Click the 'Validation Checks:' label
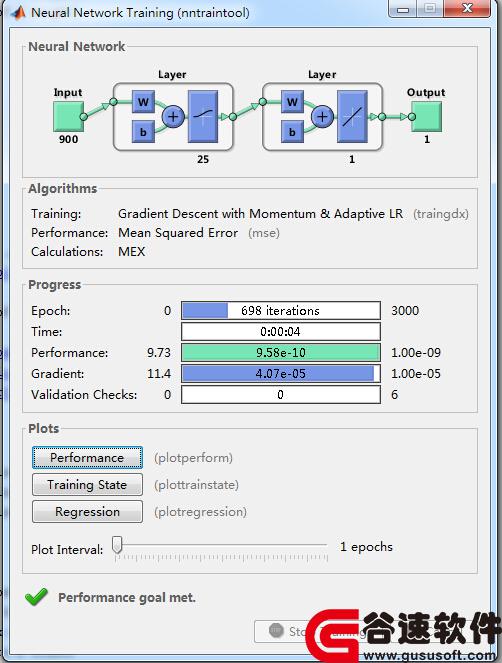502x663 pixels. coord(84,395)
